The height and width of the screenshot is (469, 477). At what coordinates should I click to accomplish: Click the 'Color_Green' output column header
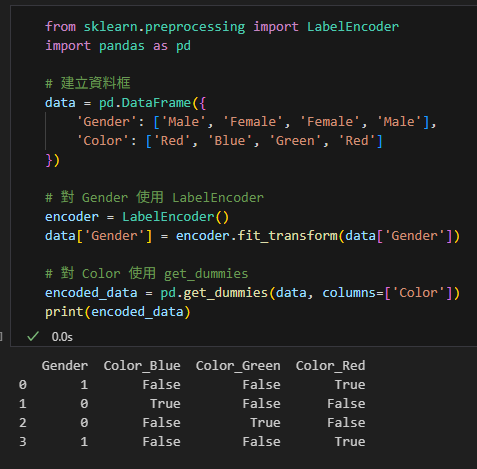click(238, 366)
